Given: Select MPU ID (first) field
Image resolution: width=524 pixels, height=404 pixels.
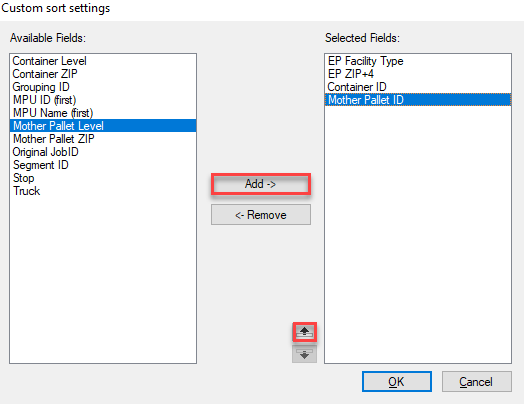Looking at the screenshot, I should (x=44, y=100).
